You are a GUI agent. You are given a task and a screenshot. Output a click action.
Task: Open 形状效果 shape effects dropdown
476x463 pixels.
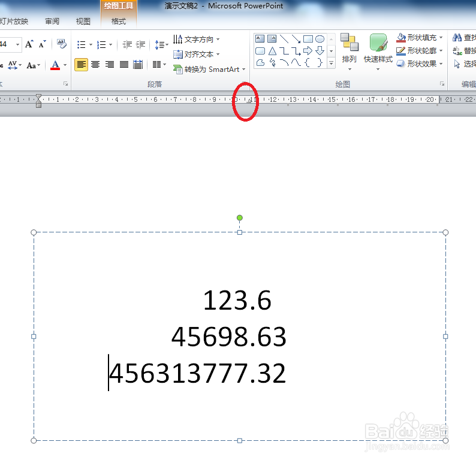pyautogui.click(x=420, y=63)
